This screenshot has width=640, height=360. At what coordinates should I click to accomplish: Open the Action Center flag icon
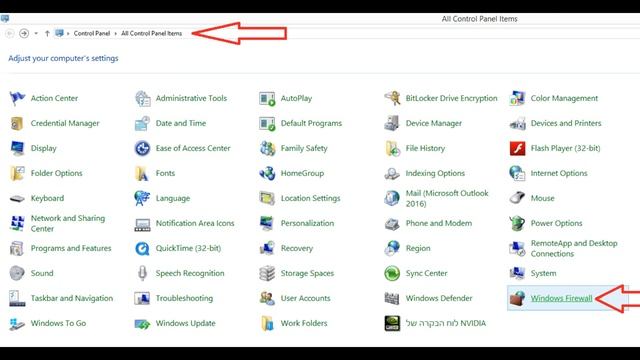click(x=17, y=98)
